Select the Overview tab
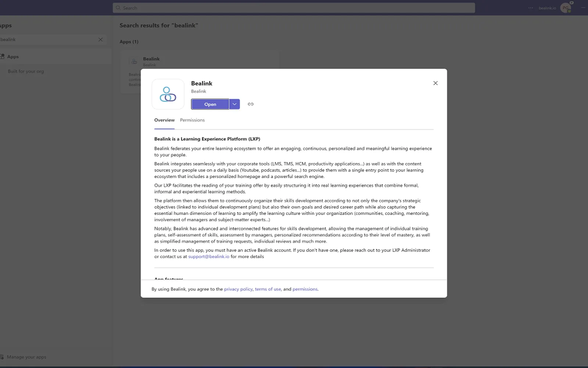Screen dimensions: 588x368 click(x=164, y=120)
